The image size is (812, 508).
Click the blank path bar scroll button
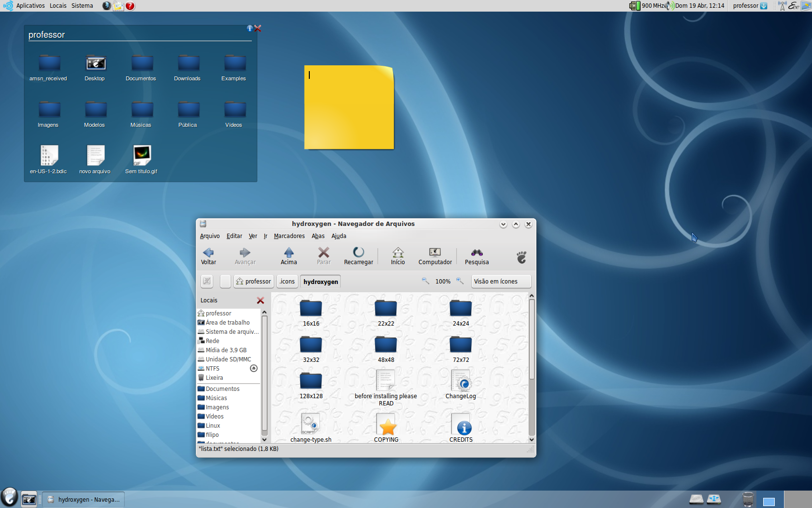pos(225,281)
